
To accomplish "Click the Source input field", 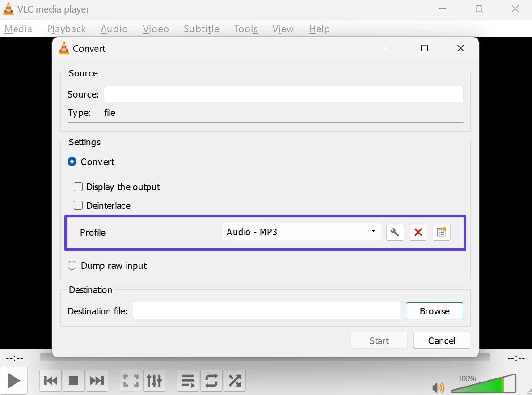I will [x=283, y=94].
